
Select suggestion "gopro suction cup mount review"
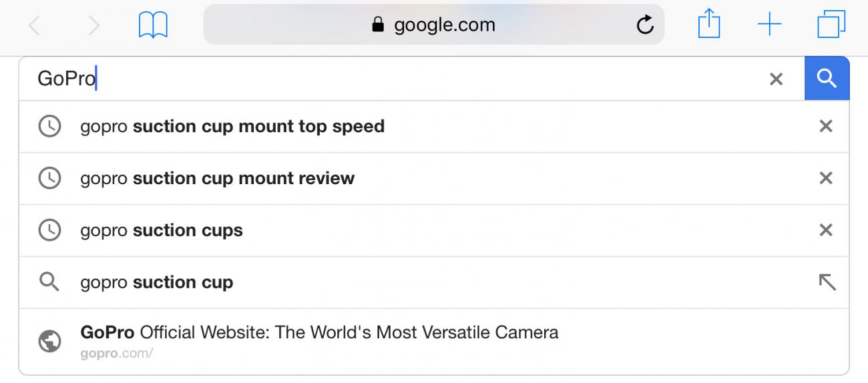[218, 178]
